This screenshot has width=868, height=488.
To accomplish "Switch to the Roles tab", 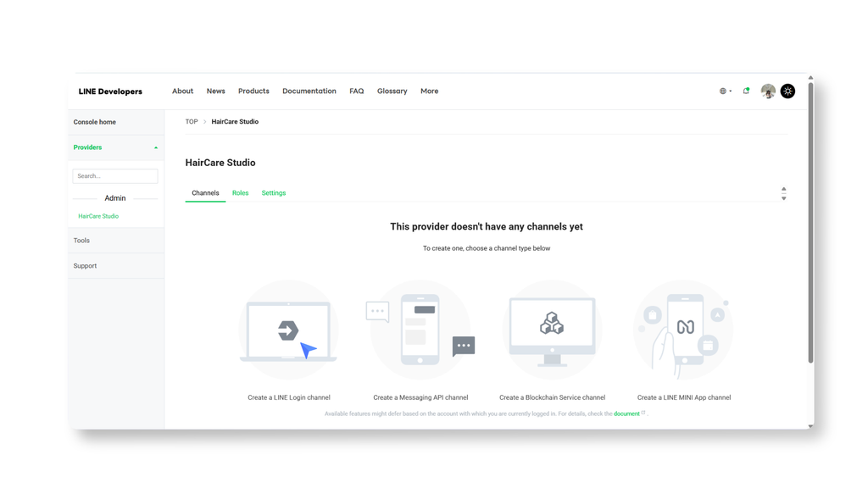I will click(240, 193).
